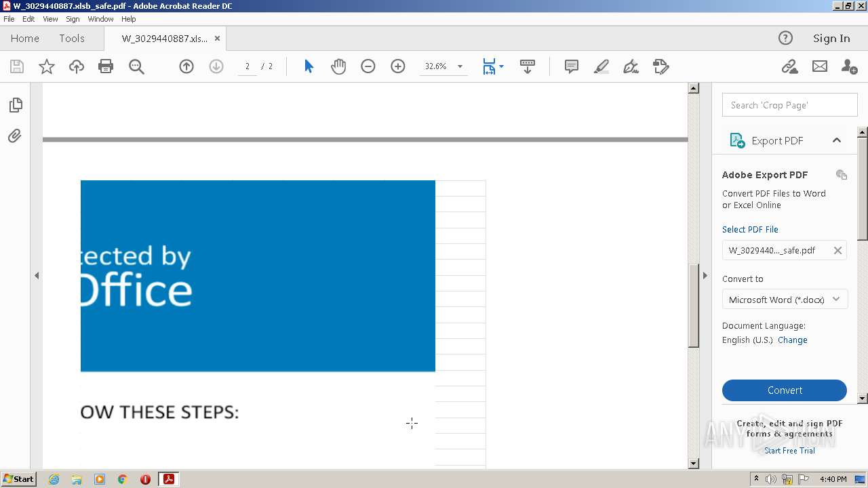The width and height of the screenshot is (868, 488).
Task: Open the Find text magnifier
Action: [x=136, y=66]
